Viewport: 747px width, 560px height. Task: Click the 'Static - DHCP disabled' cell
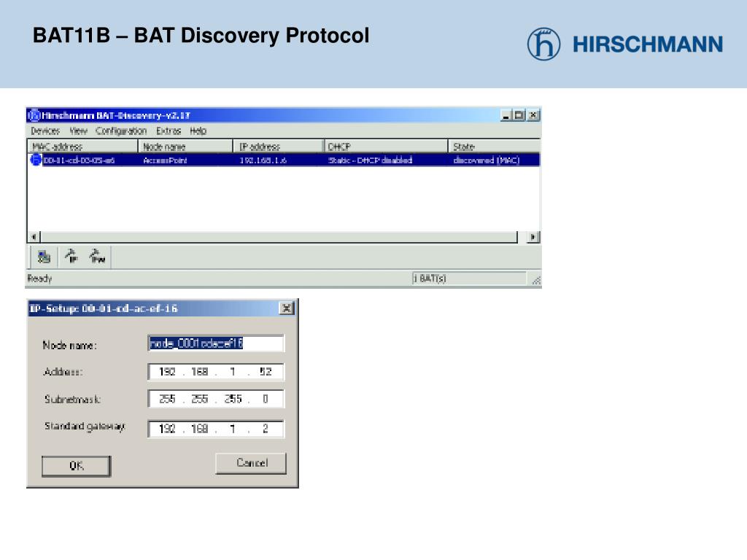click(x=370, y=160)
